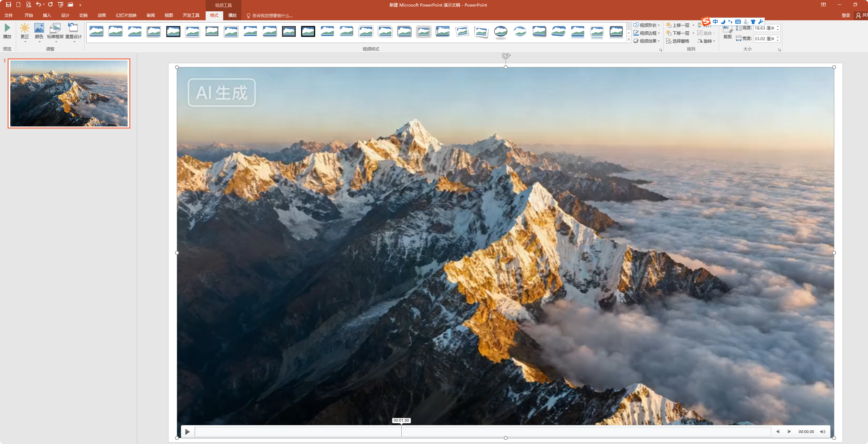Click the video progress timeline bar
Image resolution: width=868 pixels, height=444 pixels.
(481, 432)
